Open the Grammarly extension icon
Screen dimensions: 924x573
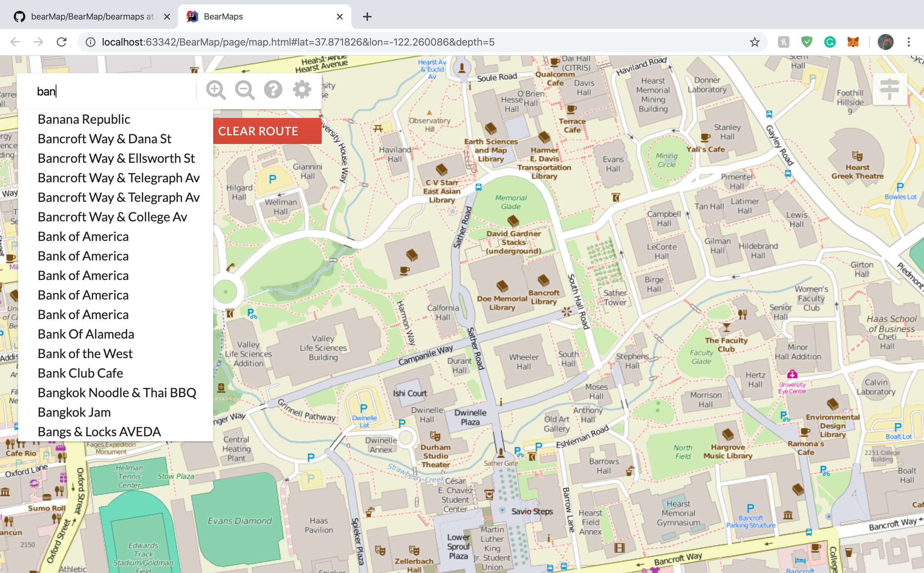click(830, 42)
